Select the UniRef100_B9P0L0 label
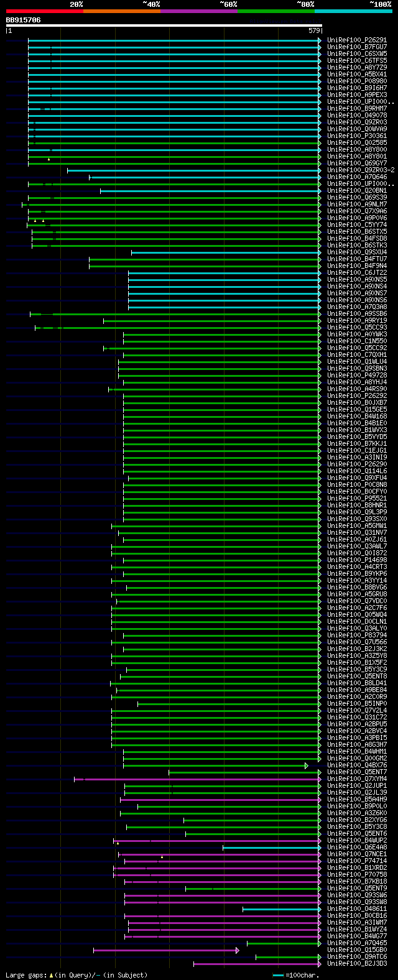 click(357, 806)
